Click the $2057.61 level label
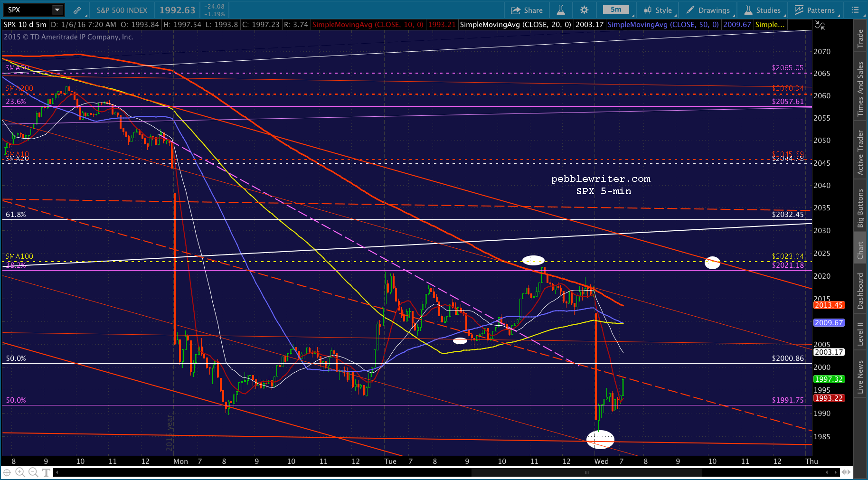Viewport: 868px width, 480px height. 788,102
